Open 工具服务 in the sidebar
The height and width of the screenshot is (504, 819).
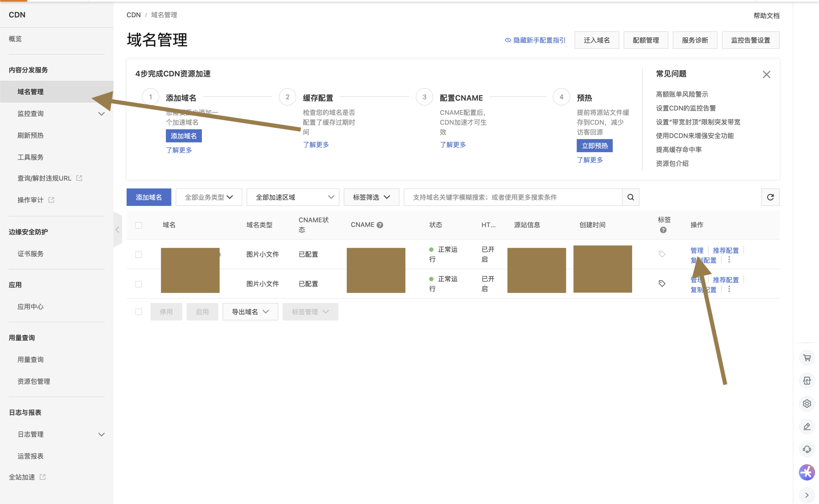point(30,157)
